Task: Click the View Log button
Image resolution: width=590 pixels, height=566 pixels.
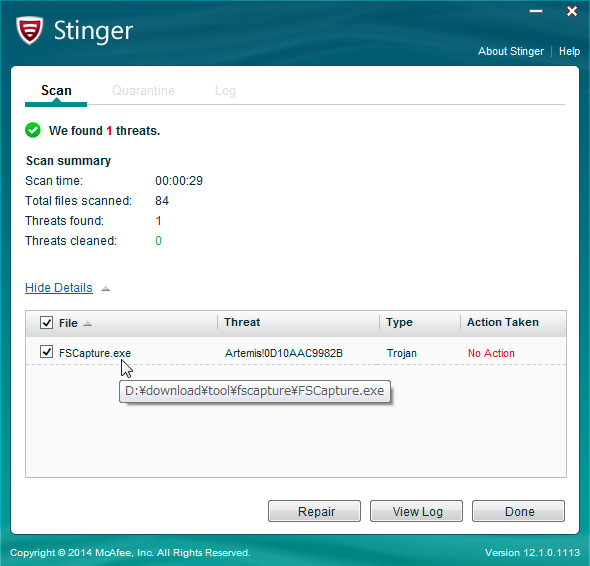Action: pos(416,511)
